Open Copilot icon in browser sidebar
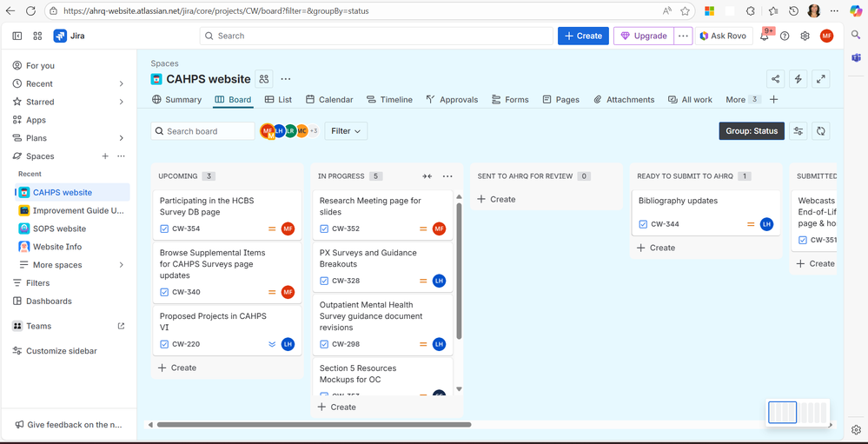The image size is (868, 444). tap(856, 10)
